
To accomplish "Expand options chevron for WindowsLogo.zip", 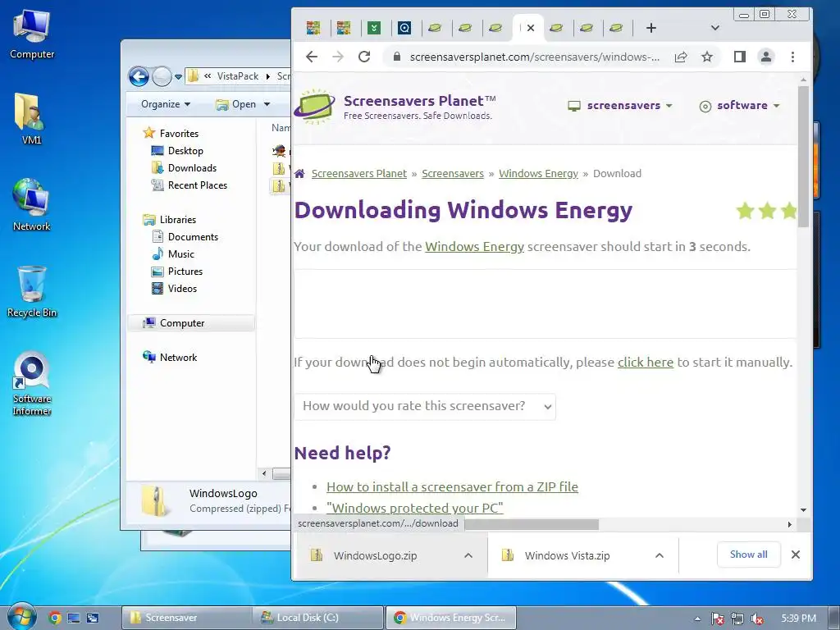I will point(468,555).
